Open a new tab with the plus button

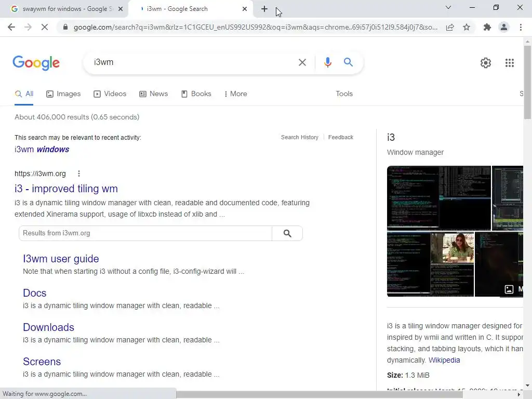click(264, 9)
